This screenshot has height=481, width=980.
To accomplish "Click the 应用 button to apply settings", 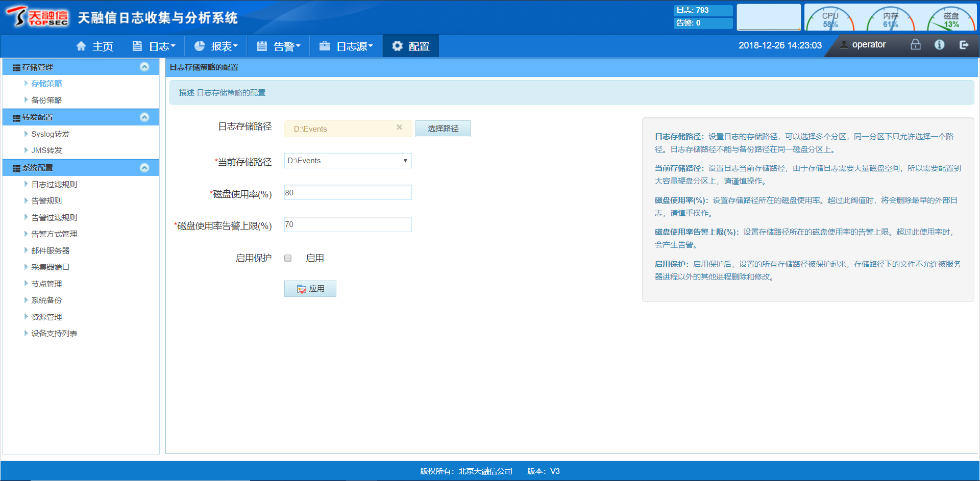I will click(x=310, y=289).
